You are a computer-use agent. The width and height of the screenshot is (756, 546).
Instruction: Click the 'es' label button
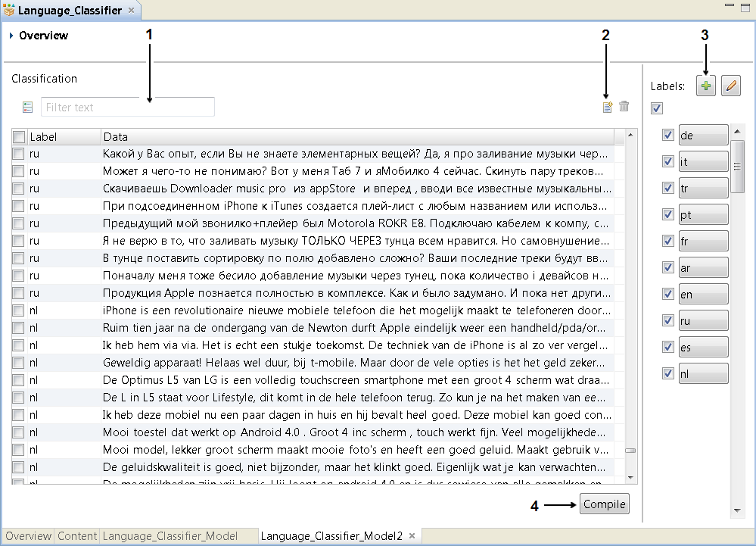[704, 348]
